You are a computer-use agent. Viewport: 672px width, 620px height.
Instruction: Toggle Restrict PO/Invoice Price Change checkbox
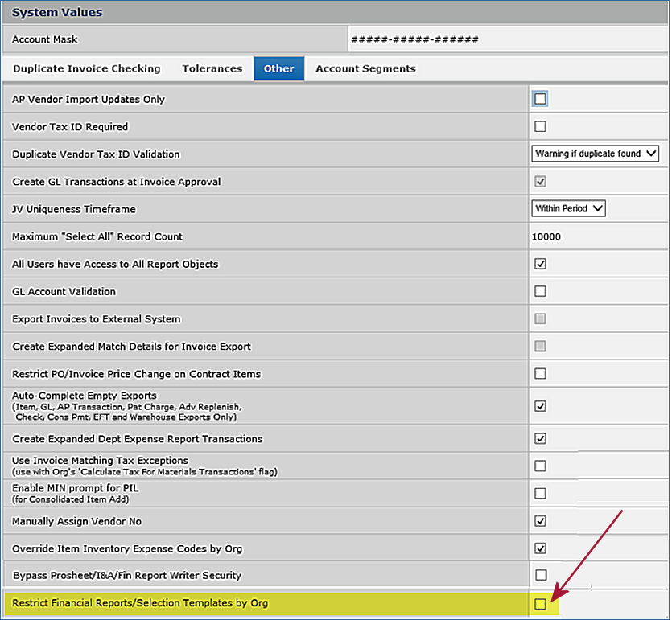(540, 374)
